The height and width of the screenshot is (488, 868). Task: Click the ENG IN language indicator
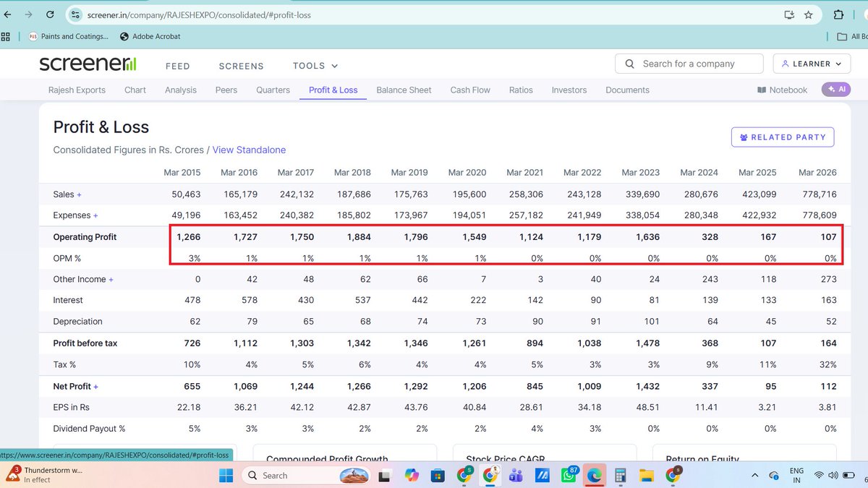[796, 475]
